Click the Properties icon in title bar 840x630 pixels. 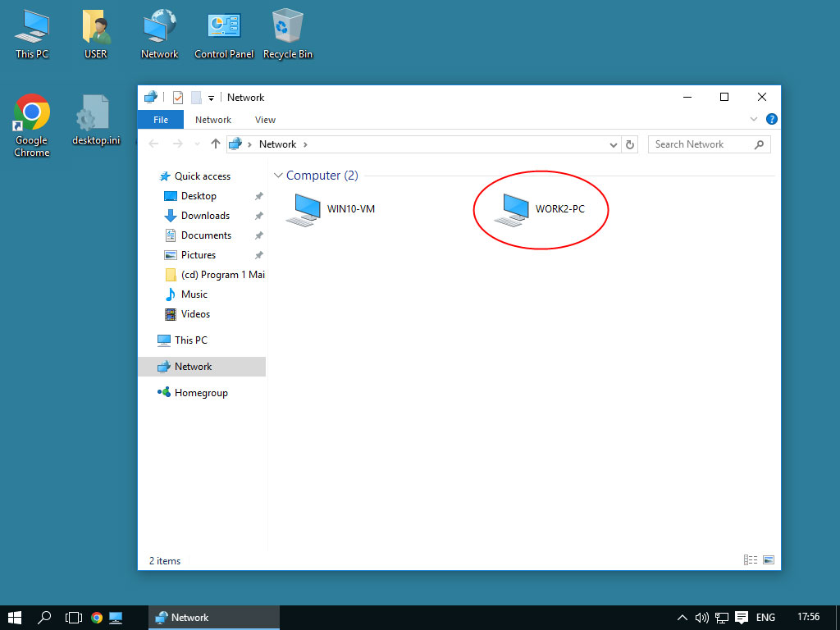(178, 98)
